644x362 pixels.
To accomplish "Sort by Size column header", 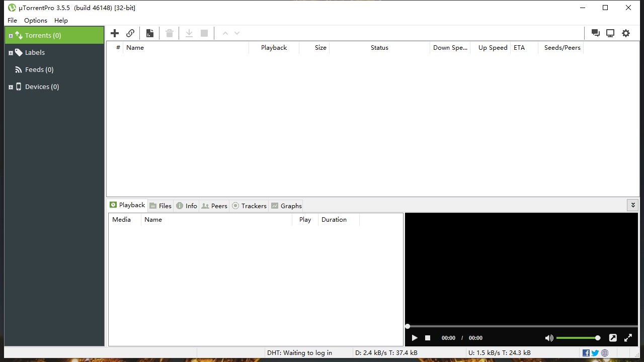I will click(314, 48).
